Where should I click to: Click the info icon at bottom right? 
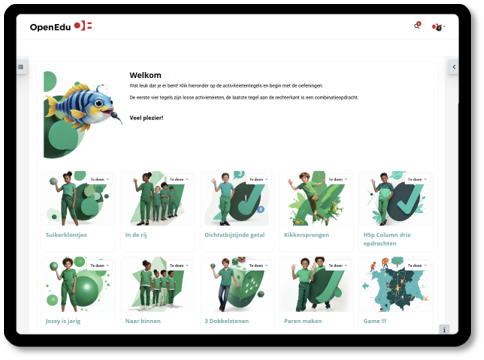click(x=444, y=329)
